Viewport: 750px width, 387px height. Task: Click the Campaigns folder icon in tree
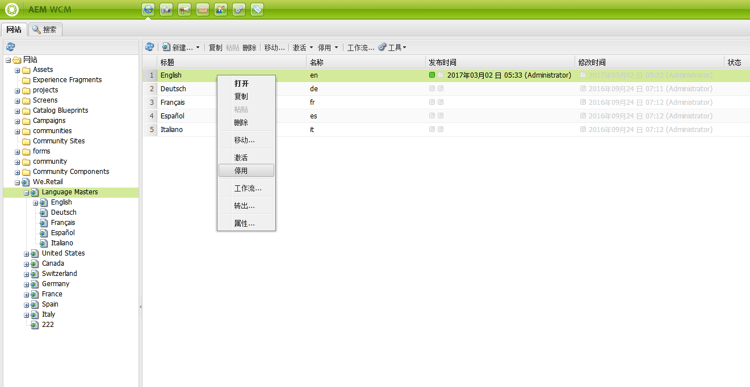[x=26, y=121]
